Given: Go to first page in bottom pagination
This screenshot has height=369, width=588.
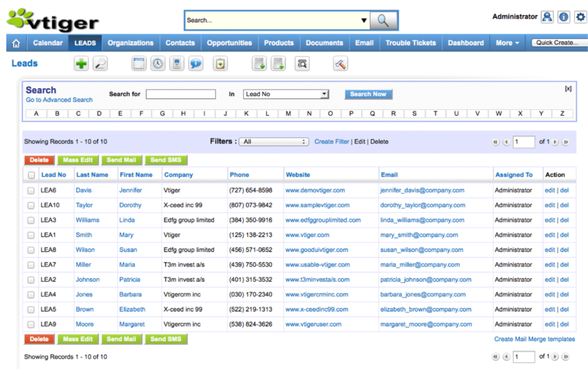Looking at the screenshot, I should point(496,357).
